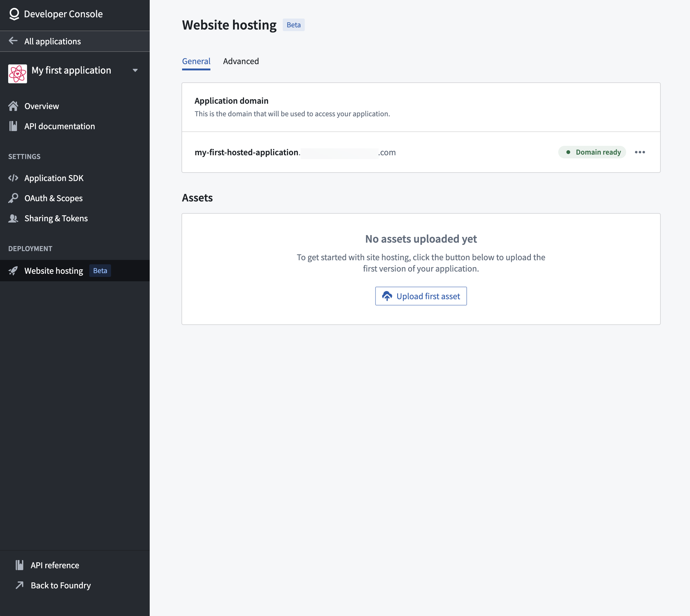This screenshot has width=690, height=616.
Task: Click the Domain ready status badge
Action: coord(592,152)
